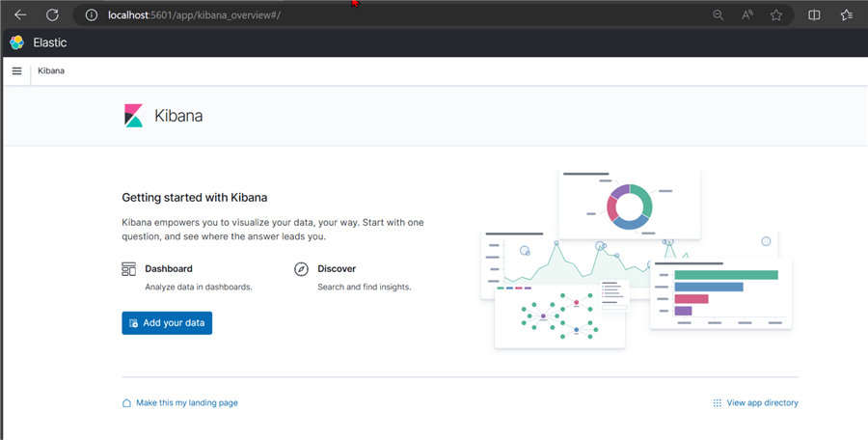Click the Dashboard grid icon
This screenshot has height=440, width=868.
pos(128,269)
